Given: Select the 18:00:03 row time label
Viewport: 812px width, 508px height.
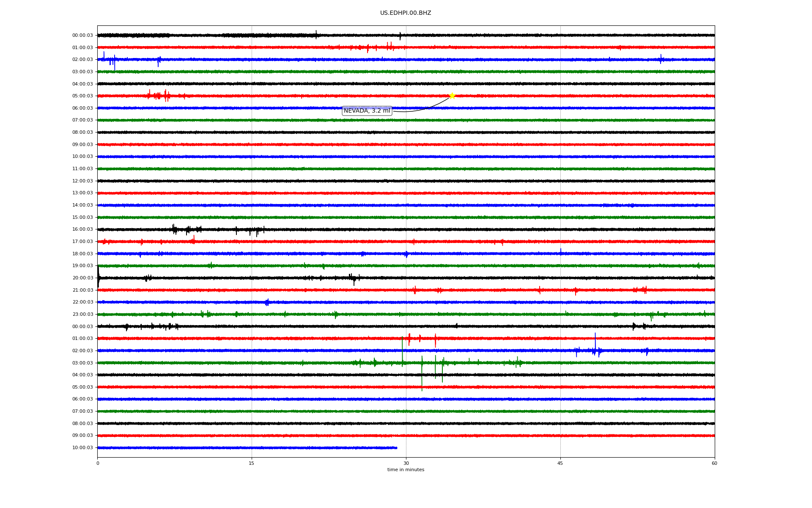Looking at the screenshot, I should (x=82, y=254).
